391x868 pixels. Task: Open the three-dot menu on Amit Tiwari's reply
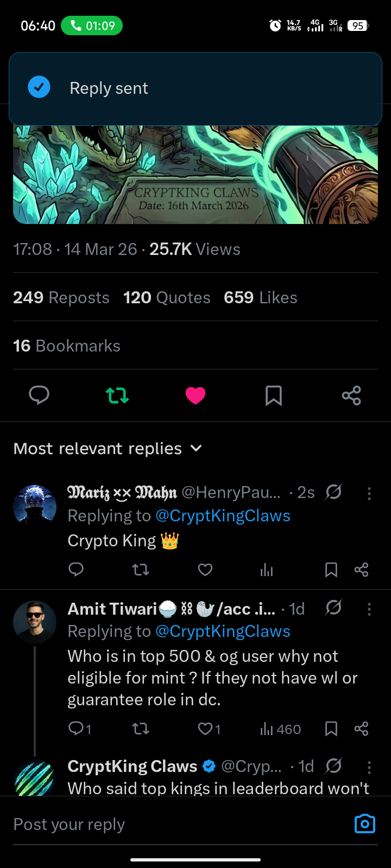(369, 609)
